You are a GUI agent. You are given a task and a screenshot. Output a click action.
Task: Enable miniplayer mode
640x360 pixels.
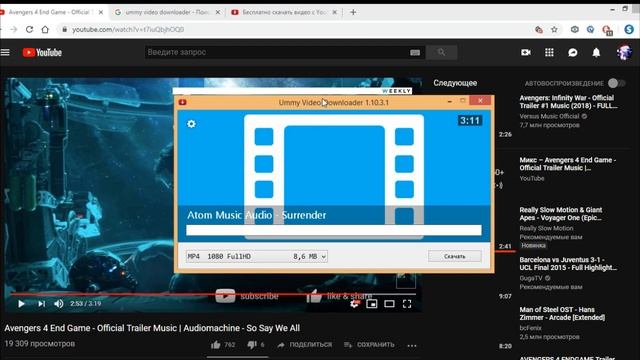(x=372, y=304)
